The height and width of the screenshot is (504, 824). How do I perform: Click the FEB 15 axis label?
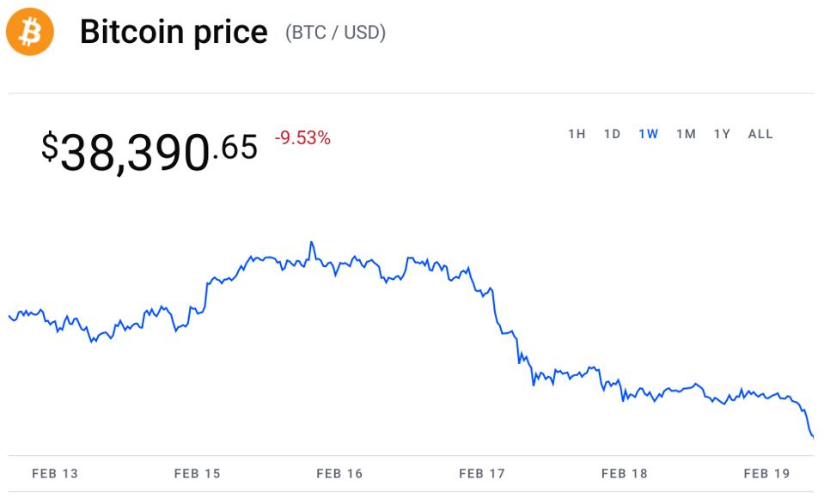[x=197, y=473]
